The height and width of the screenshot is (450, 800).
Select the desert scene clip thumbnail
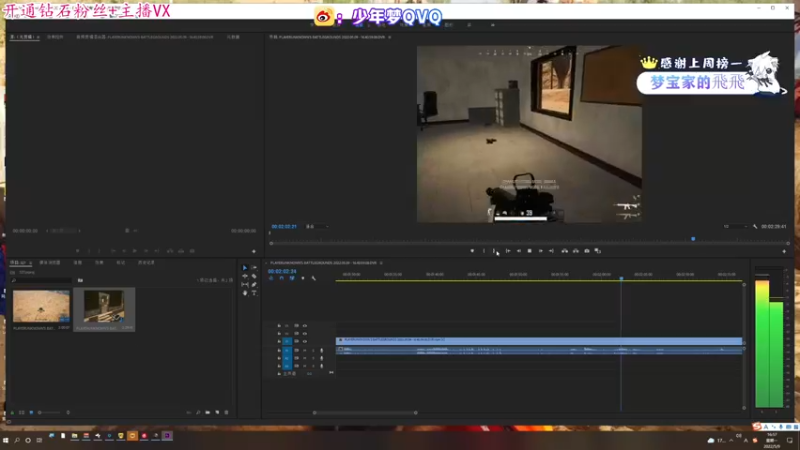point(41,306)
